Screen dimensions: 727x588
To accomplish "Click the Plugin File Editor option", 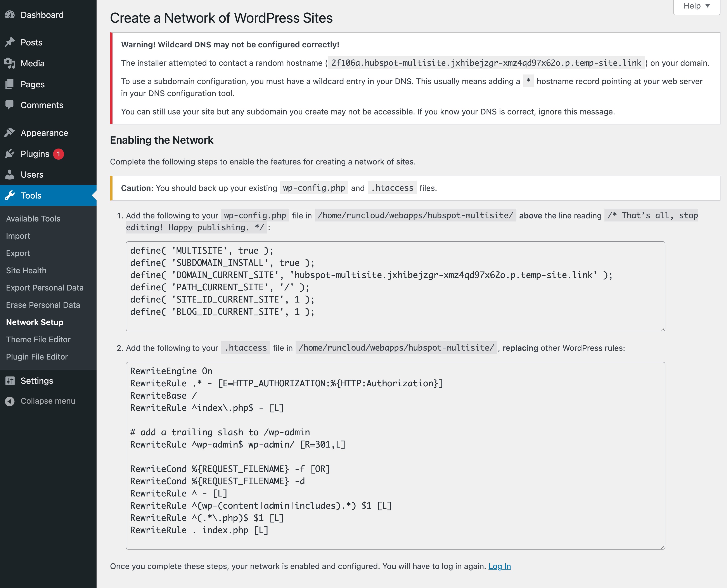I will pyautogui.click(x=37, y=356).
